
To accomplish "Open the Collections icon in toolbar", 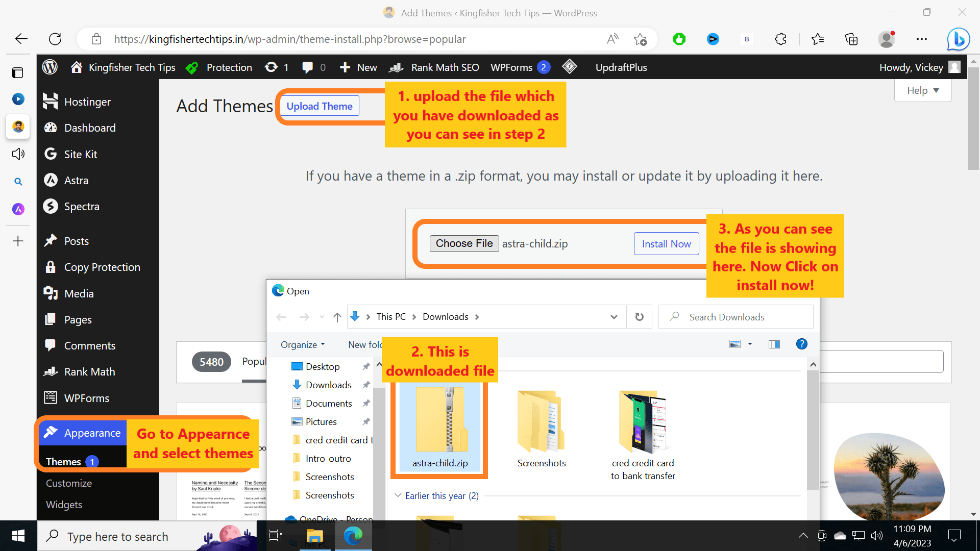I will (851, 39).
